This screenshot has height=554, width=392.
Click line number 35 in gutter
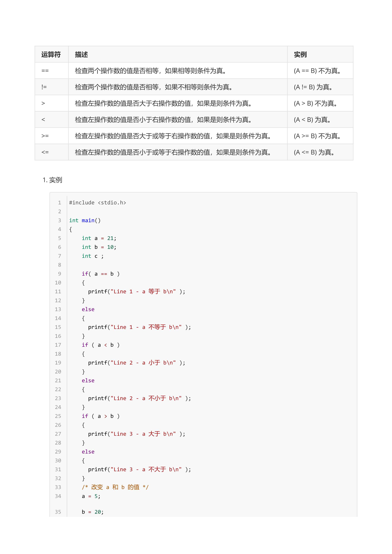tap(58, 512)
